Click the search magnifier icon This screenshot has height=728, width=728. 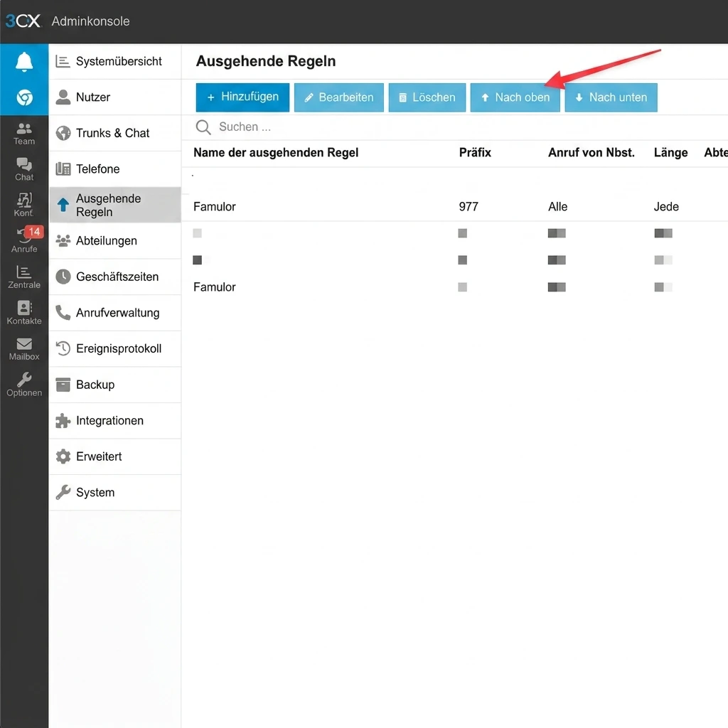(203, 127)
